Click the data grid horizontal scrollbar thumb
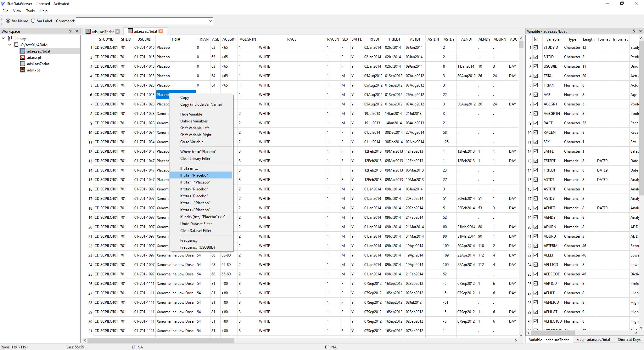644x350 pixels. pos(161,340)
